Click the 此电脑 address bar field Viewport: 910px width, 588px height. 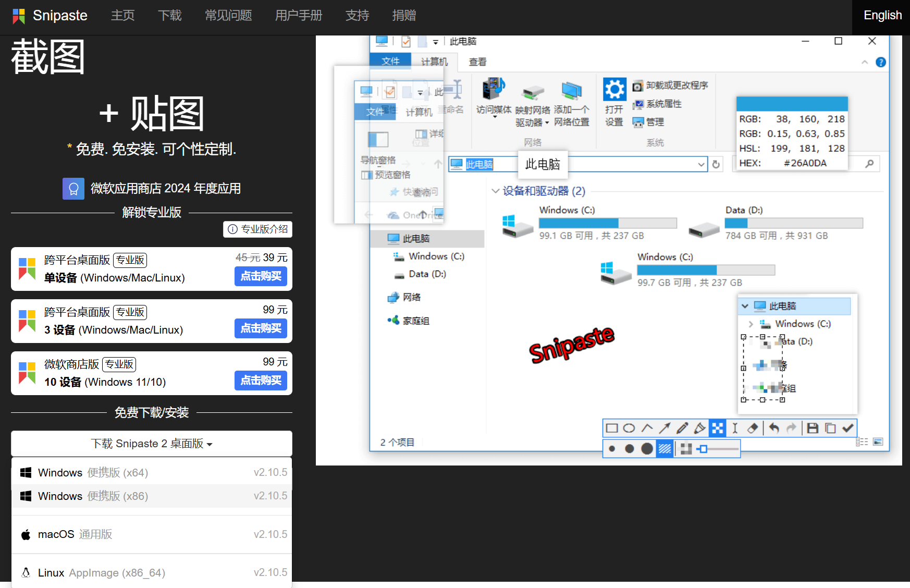point(577,165)
